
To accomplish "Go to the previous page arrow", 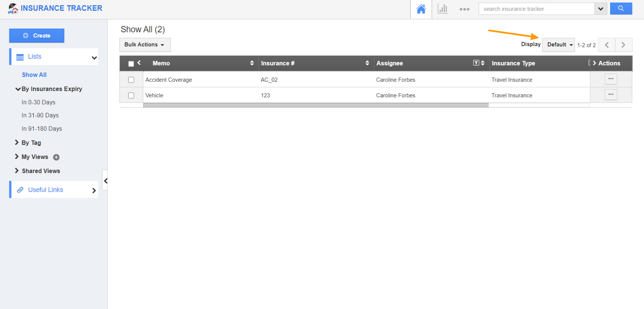I will (607, 45).
